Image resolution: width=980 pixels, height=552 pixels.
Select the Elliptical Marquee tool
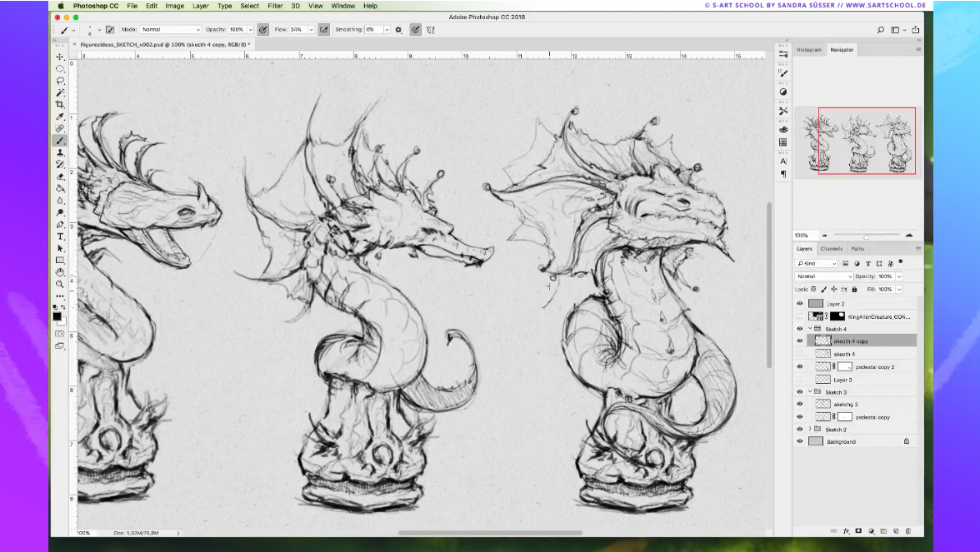click(x=60, y=68)
